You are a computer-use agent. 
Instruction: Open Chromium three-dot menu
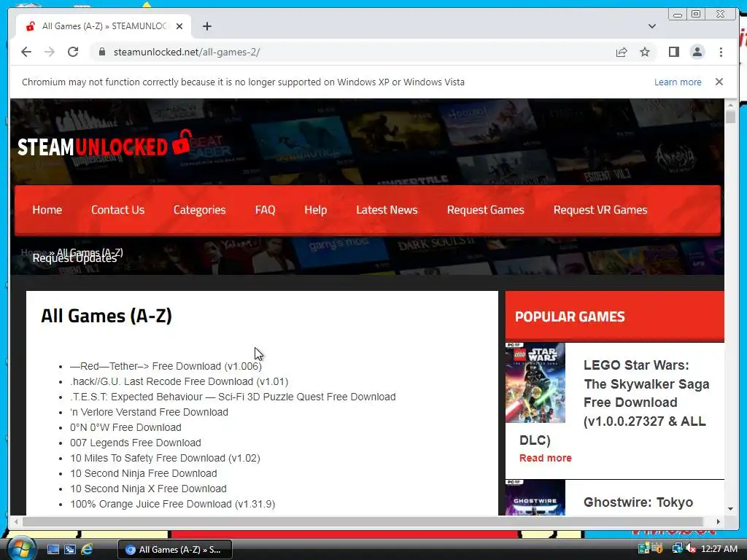[721, 52]
